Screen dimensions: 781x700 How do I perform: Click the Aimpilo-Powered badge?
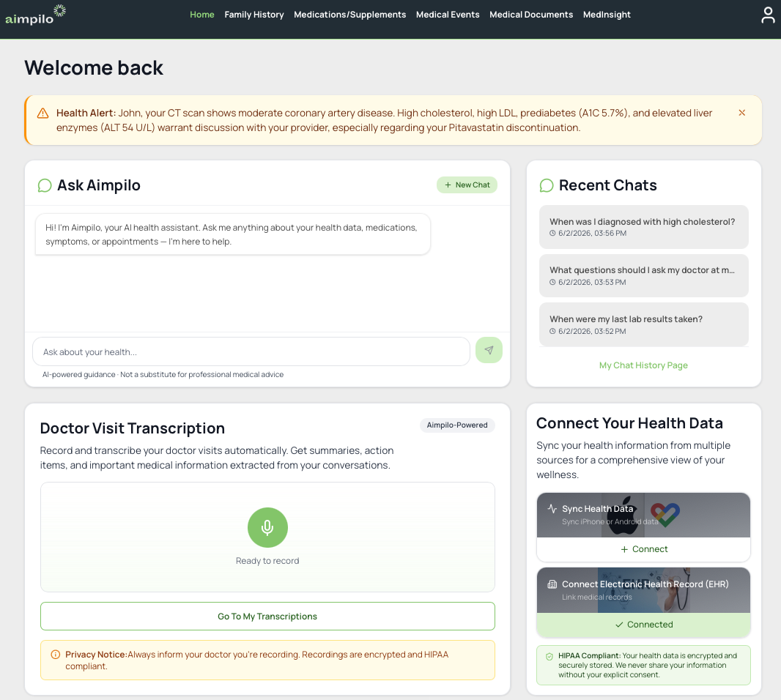pyautogui.click(x=457, y=425)
